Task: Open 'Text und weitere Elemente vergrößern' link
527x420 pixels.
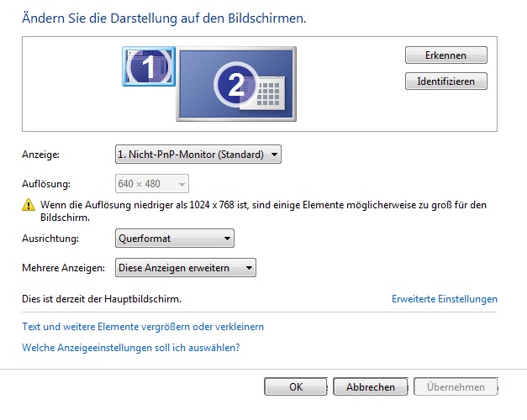Action: click(x=143, y=327)
